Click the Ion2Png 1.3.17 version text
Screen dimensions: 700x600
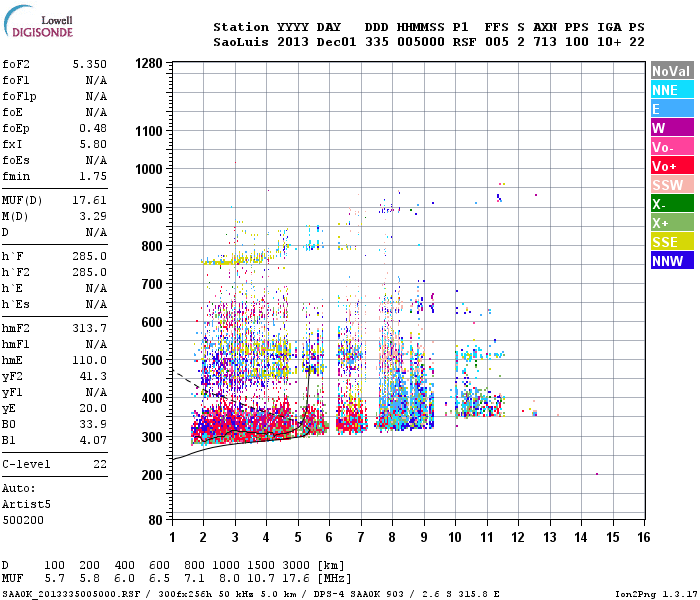tap(656, 594)
